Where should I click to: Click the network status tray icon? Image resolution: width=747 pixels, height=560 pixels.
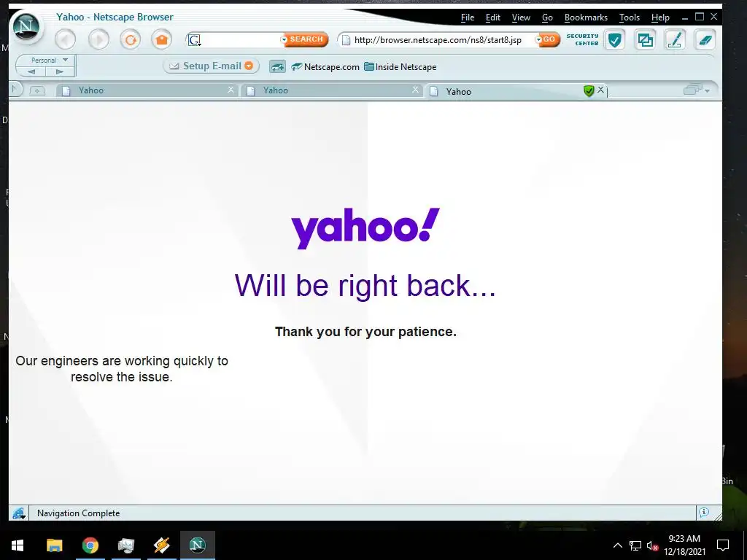coord(635,545)
